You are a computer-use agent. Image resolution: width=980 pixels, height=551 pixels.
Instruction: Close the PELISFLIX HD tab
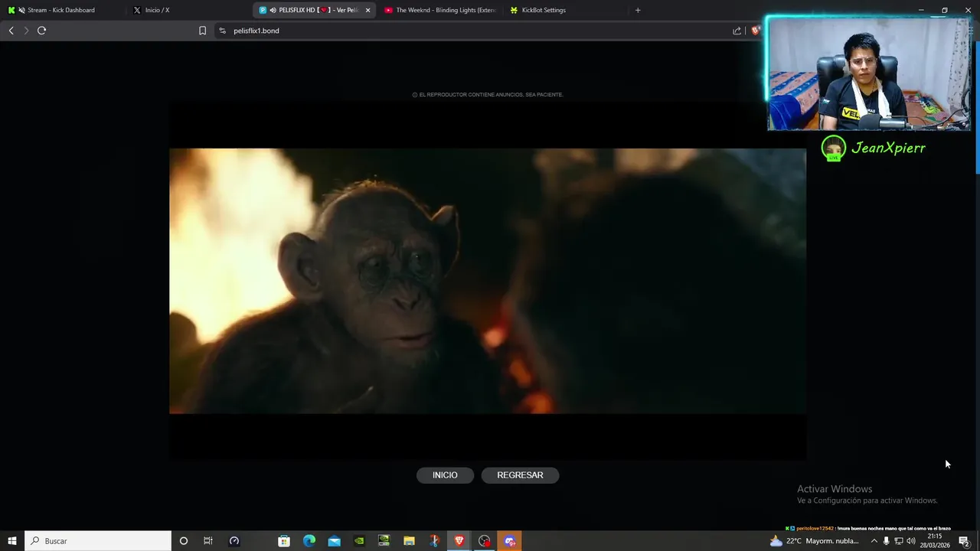[367, 10]
